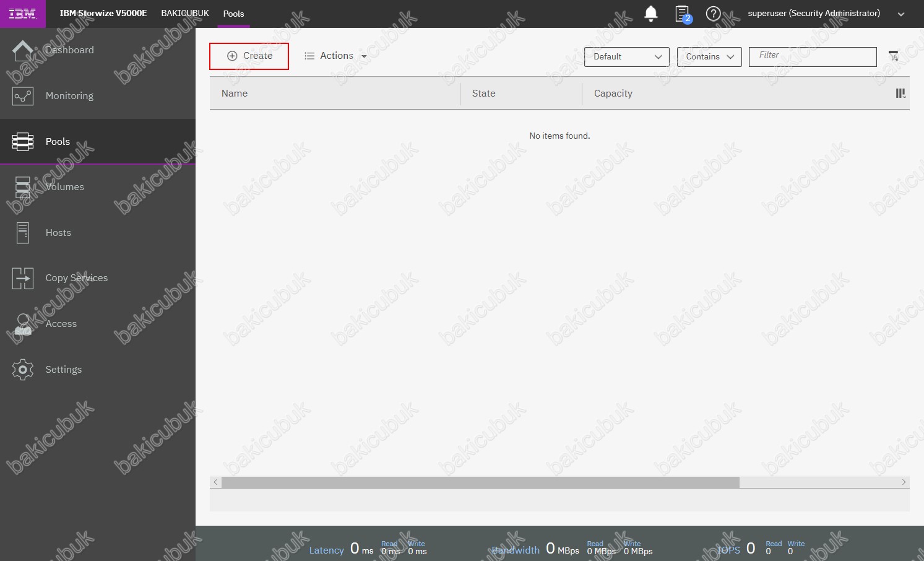Click the Settings gear icon
Image resolution: width=924 pixels, height=561 pixels.
[23, 370]
